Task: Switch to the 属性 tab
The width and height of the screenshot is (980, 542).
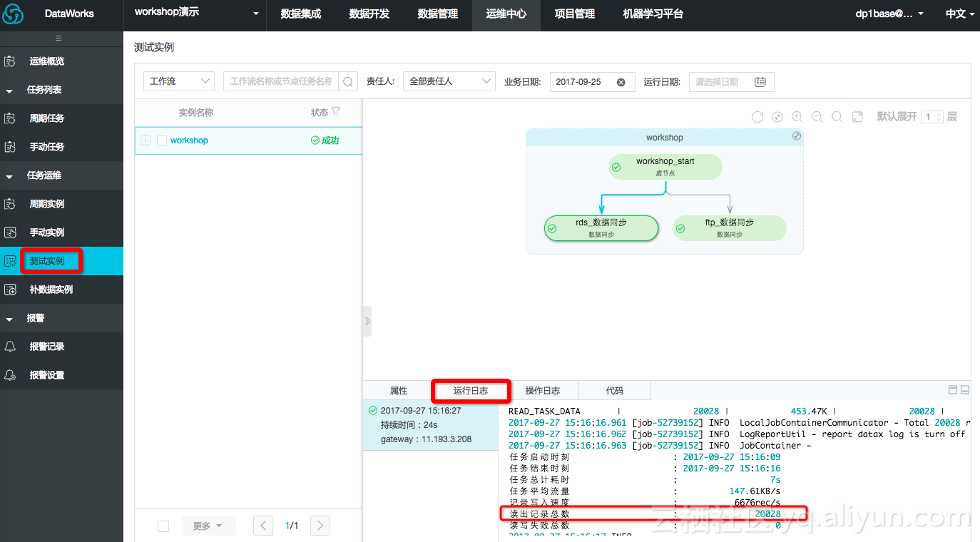Action: [x=399, y=390]
